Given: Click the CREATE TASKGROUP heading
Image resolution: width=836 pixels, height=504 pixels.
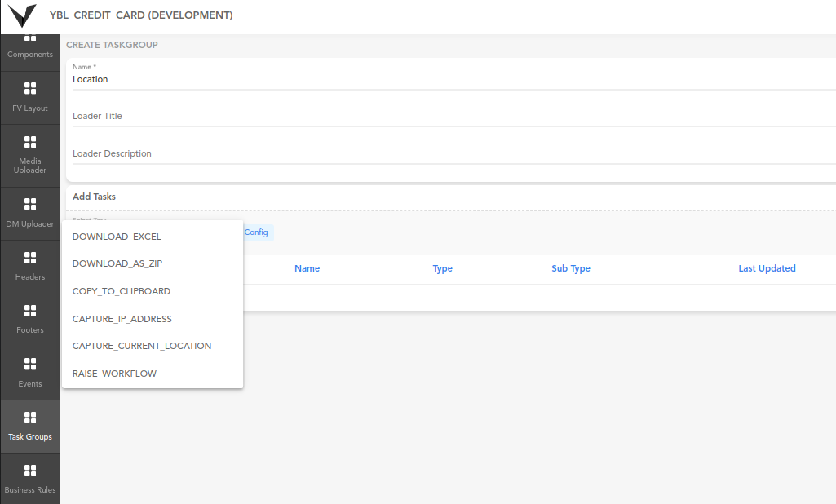Looking at the screenshot, I should coord(112,45).
